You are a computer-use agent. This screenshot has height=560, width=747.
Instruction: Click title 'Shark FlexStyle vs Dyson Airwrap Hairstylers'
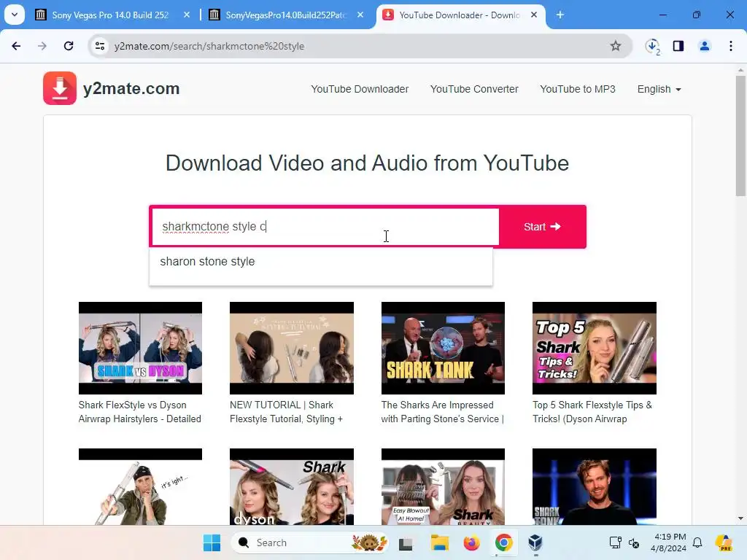(x=139, y=412)
